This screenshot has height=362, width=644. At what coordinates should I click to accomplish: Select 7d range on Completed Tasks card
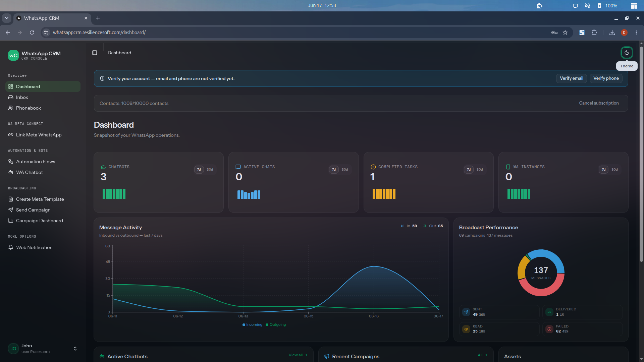pyautogui.click(x=469, y=170)
